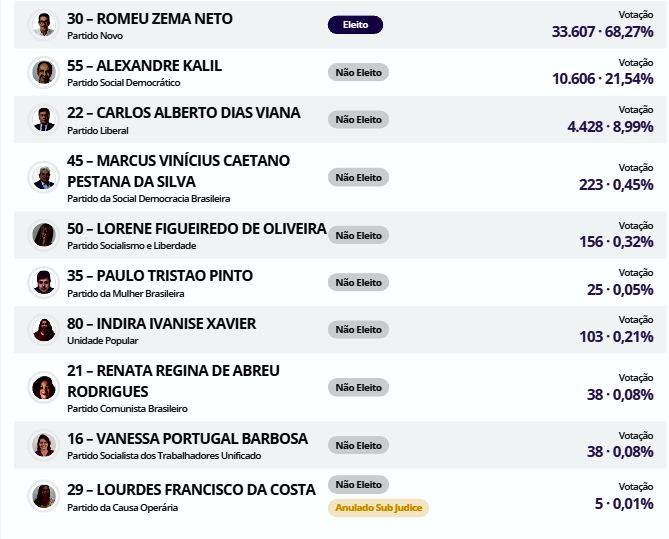Screen dimensions: 669x539
Task: Select the Unidade Popular party text
Action: coord(103,341)
